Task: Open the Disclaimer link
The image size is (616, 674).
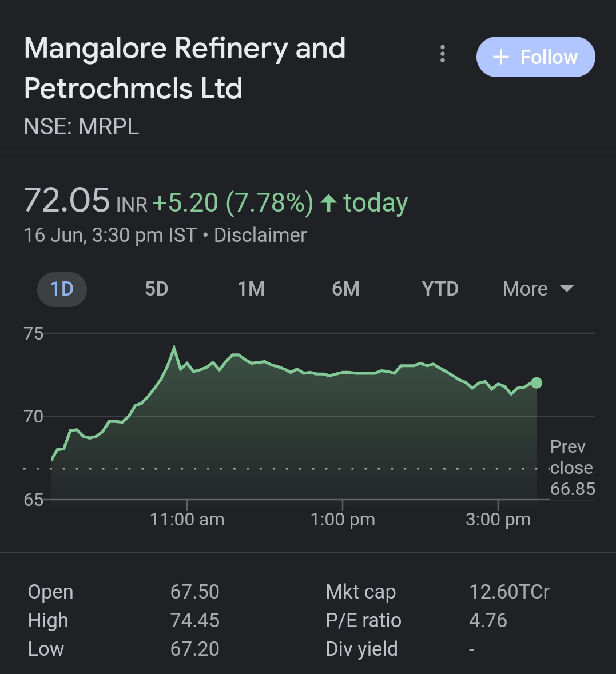Action: click(x=260, y=235)
